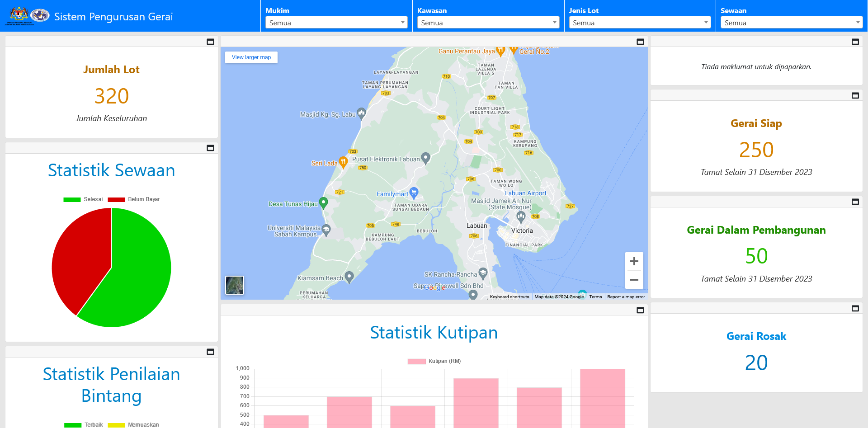The width and height of the screenshot is (868, 428).
Task: Open the Sewaan filter dropdown
Action: point(791,23)
